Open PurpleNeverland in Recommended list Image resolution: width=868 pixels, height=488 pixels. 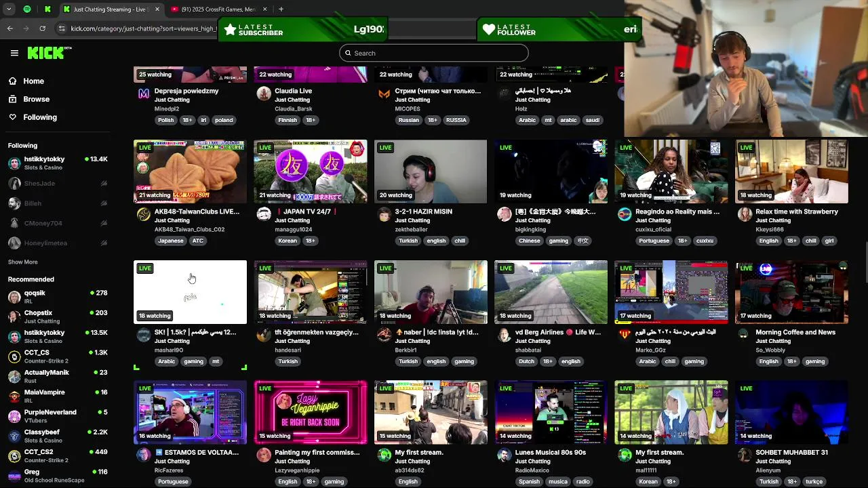58,416
